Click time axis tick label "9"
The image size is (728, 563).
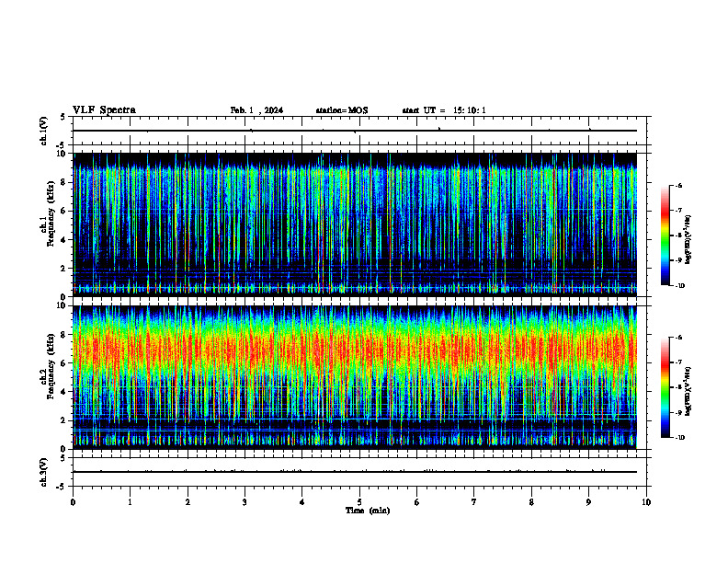[x=588, y=502]
